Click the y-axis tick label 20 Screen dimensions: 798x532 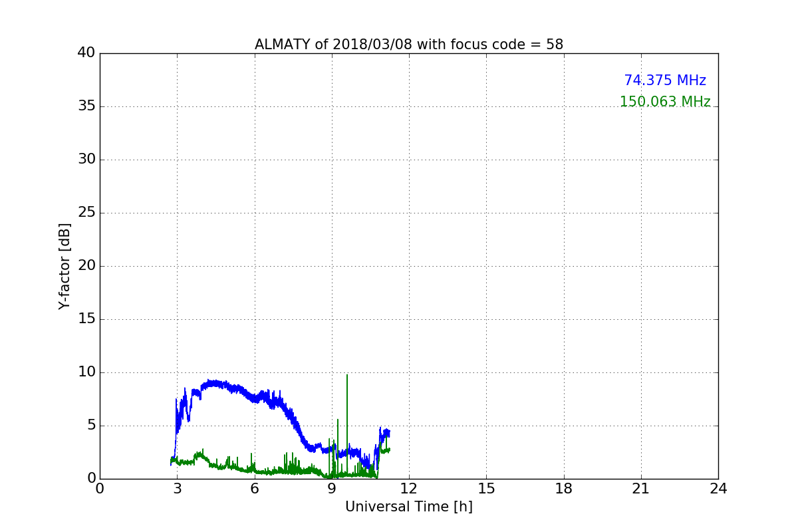[86, 266]
